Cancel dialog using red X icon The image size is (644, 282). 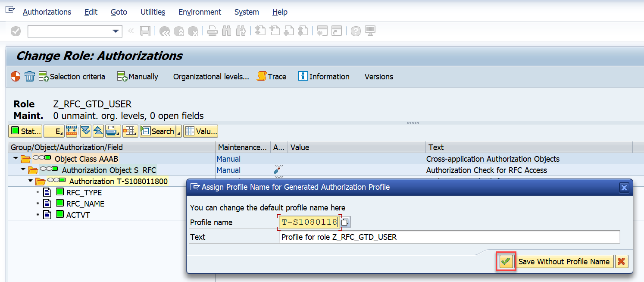[621, 261]
